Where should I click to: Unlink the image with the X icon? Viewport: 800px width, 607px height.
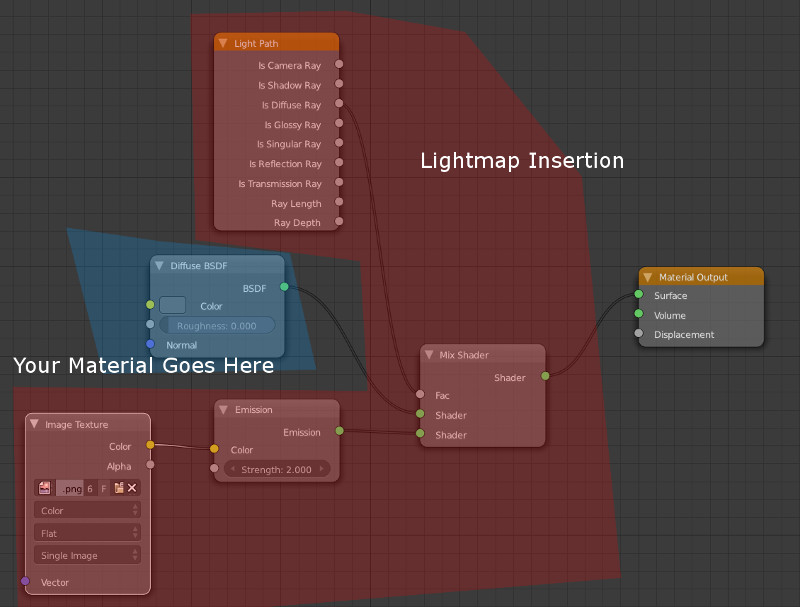132,488
